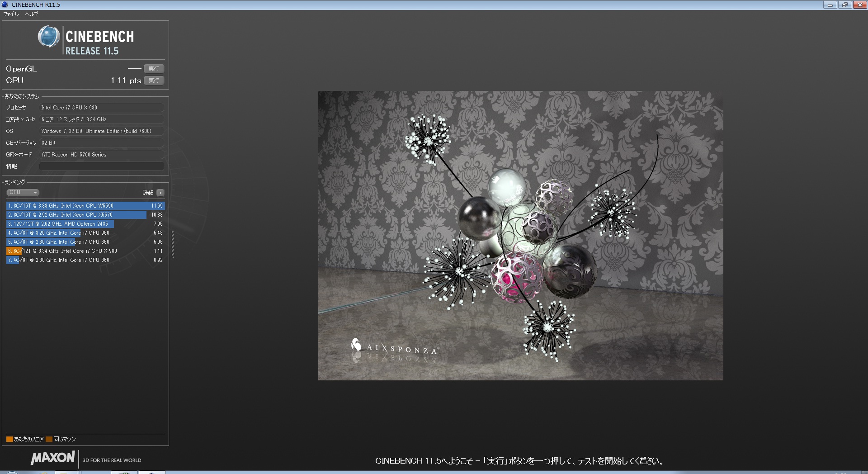Select the AMD Opteron 2435 ranking entry
This screenshot has height=474, width=868.
click(x=85, y=224)
